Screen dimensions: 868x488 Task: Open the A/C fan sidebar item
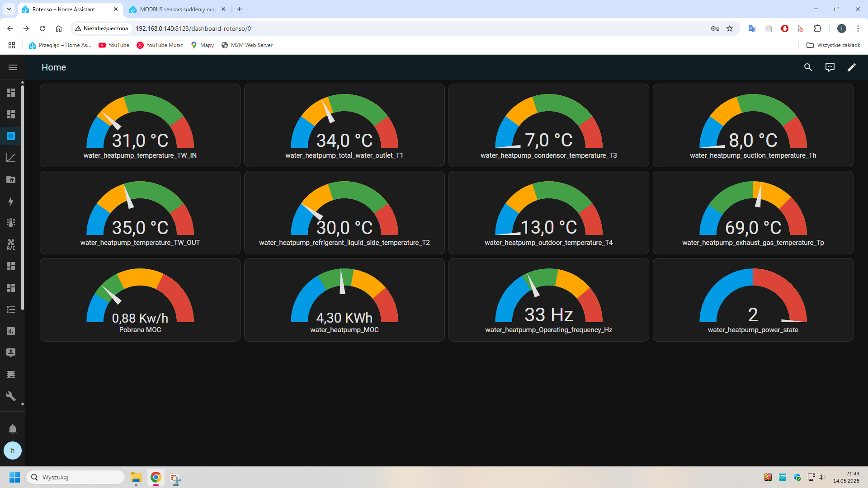tap(11, 244)
